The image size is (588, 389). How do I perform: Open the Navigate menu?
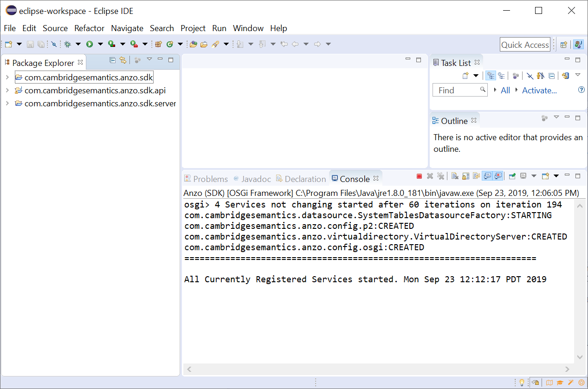127,28
